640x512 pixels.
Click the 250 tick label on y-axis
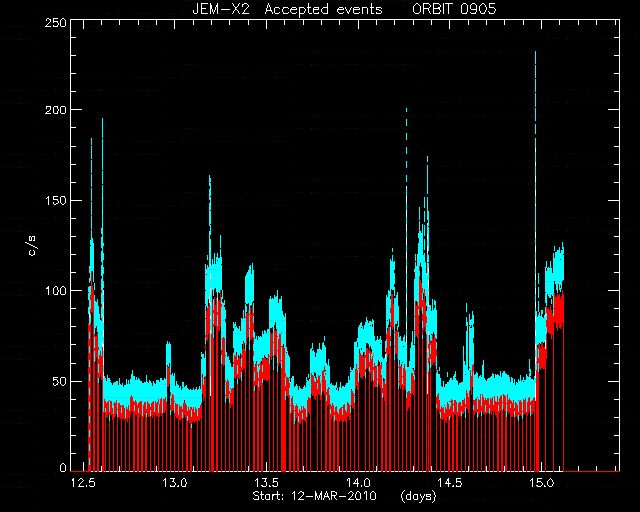54,23
